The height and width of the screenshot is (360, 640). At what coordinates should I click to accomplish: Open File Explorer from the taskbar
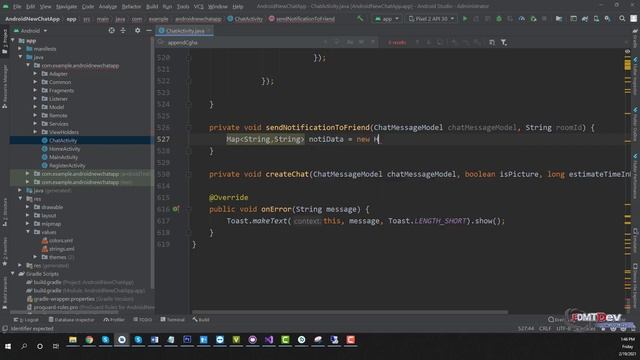click(x=73, y=340)
